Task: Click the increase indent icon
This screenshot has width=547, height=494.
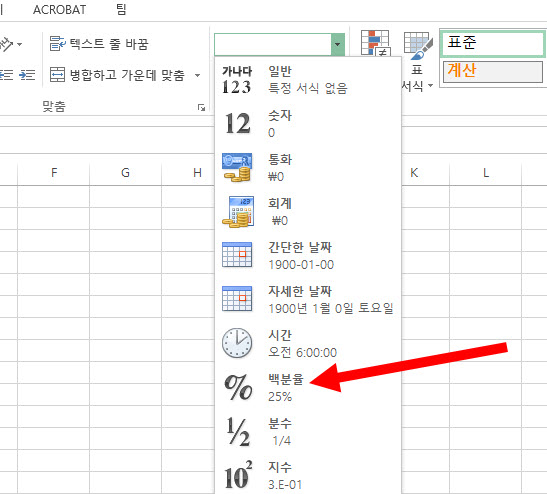Action: pyautogui.click(x=27, y=75)
